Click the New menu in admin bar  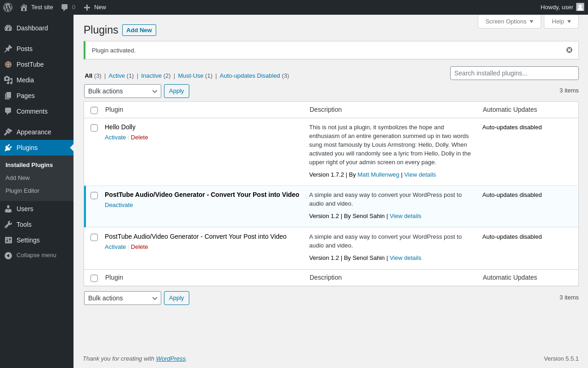tap(95, 7)
